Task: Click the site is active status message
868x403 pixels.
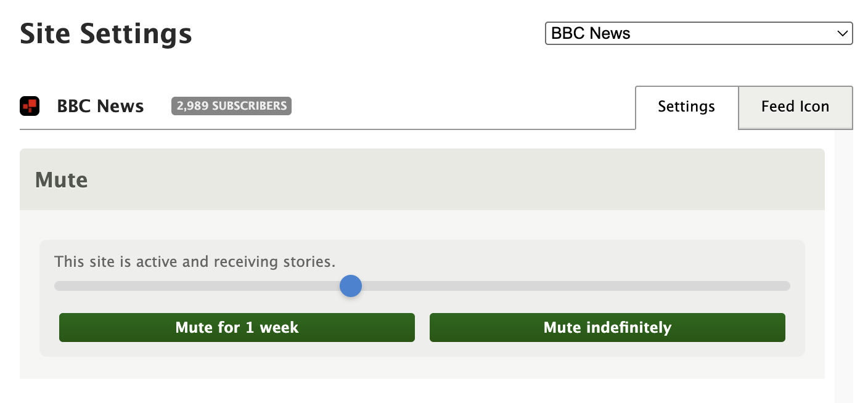Action: coord(195,262)
